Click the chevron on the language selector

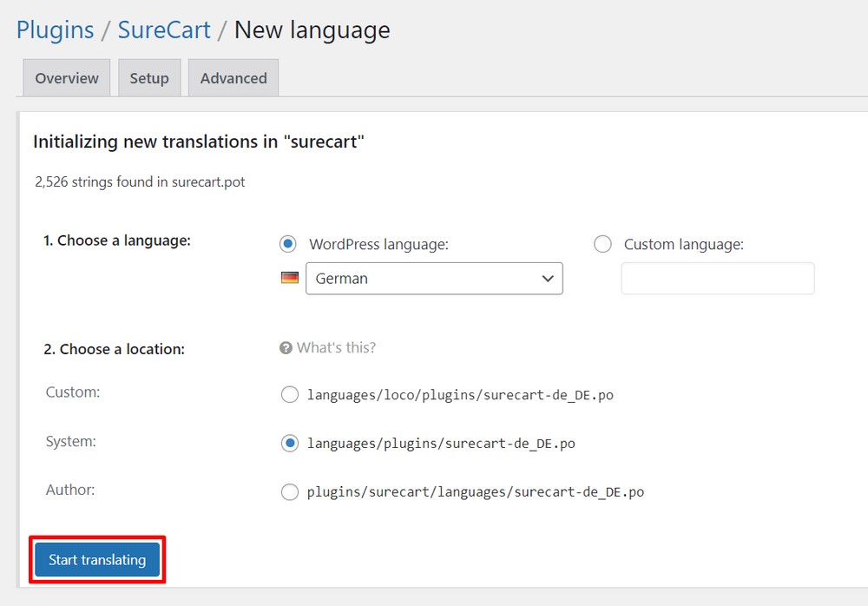coord(548,278)
